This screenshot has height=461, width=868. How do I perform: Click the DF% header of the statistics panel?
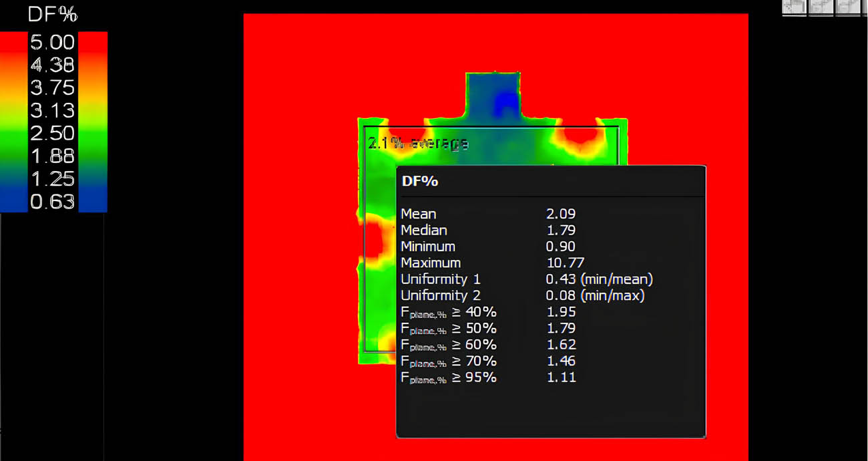click(x=419, y=180)
